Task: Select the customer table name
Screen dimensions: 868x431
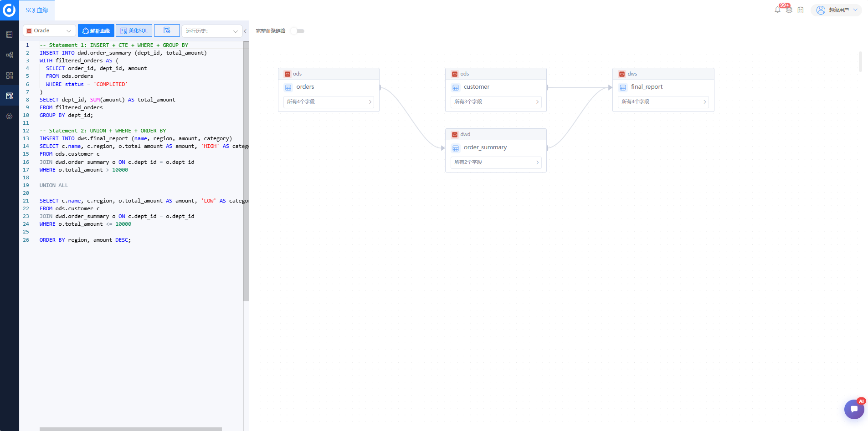Action: click(476, 87)
